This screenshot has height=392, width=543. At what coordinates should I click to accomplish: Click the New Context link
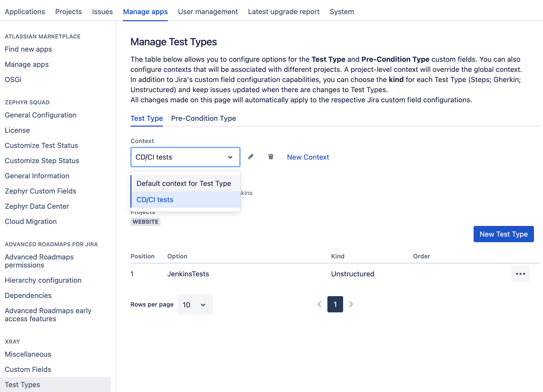[308, 157]
